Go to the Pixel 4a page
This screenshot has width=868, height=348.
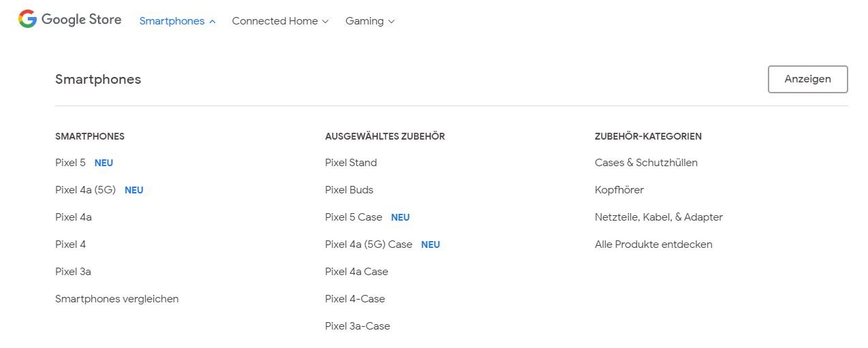73,217
